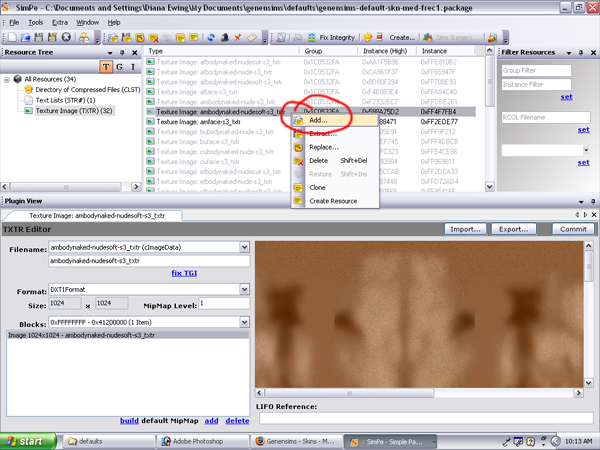
Task: Click the Export... button in TXTR Editor
Action: (514, 229)
